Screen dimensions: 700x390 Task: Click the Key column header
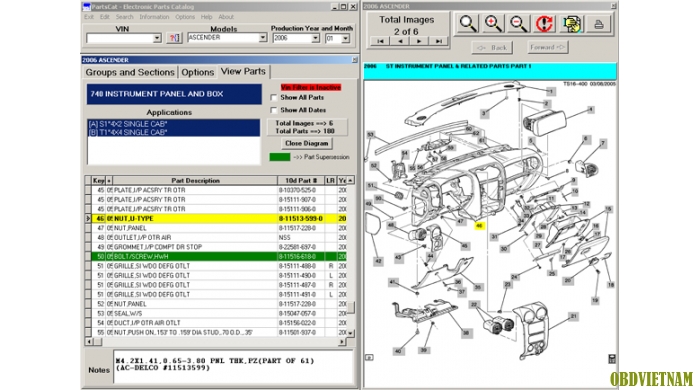[98, 180]
